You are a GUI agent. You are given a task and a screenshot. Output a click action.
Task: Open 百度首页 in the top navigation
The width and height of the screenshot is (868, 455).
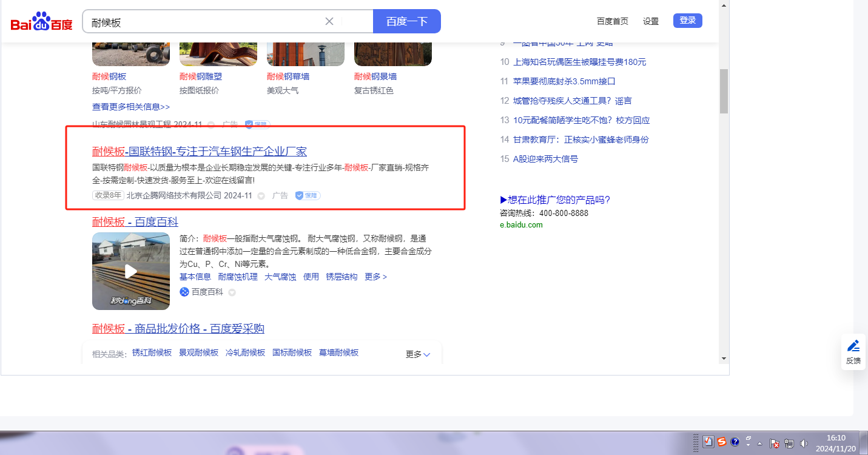coord(612,21)
